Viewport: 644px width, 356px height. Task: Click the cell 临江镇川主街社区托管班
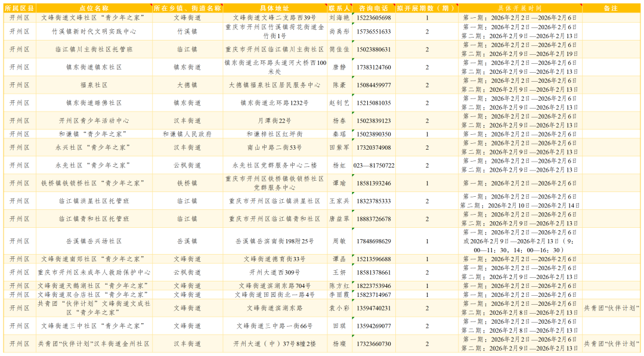point(94,49)
